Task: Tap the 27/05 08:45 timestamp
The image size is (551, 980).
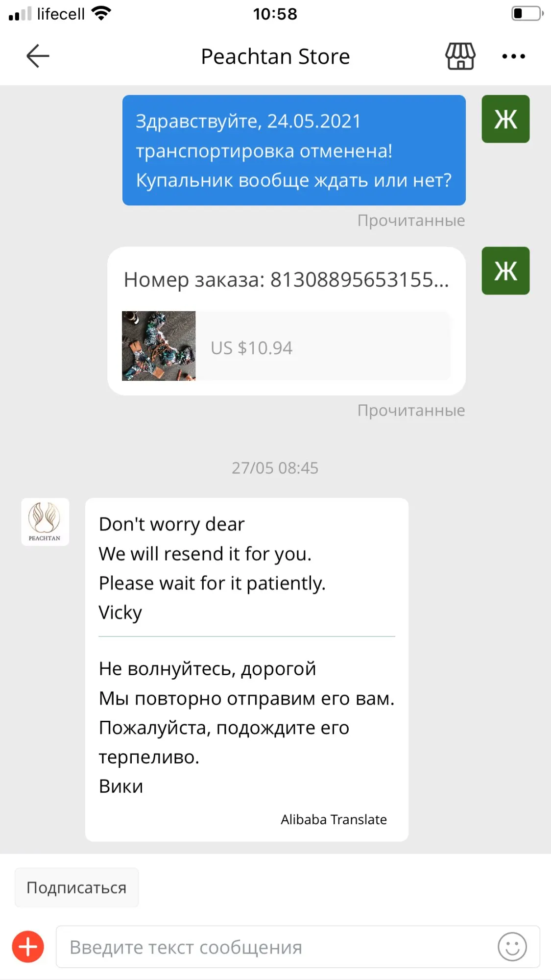Action: (x=275, y=468)
